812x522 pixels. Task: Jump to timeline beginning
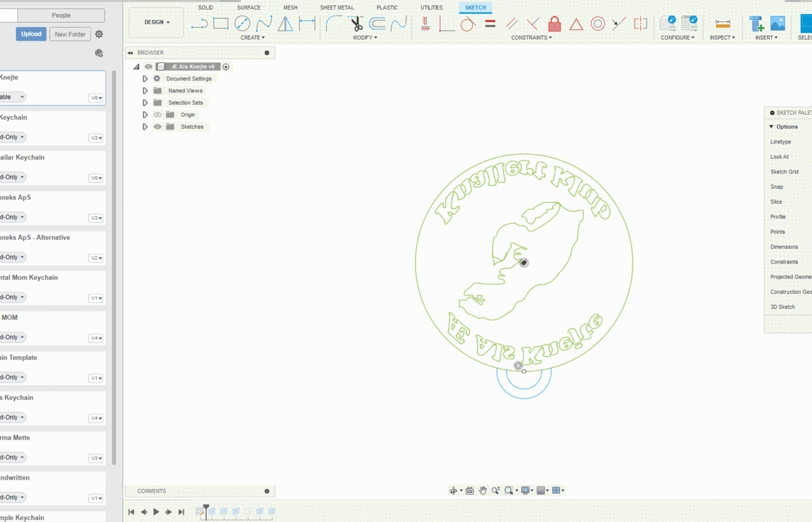(131, 512)
